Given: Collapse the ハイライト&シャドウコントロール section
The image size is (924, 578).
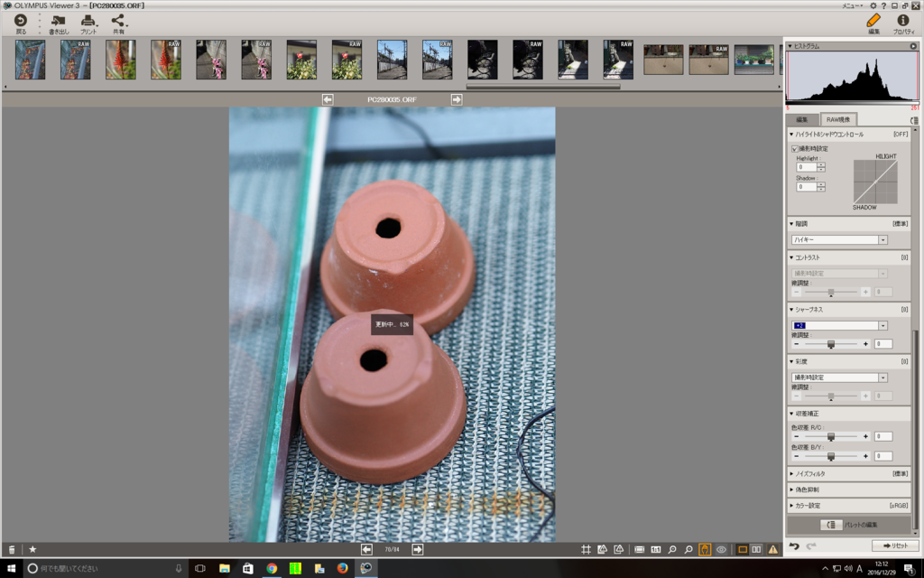Looking at the screenshot, I should 791,135.
